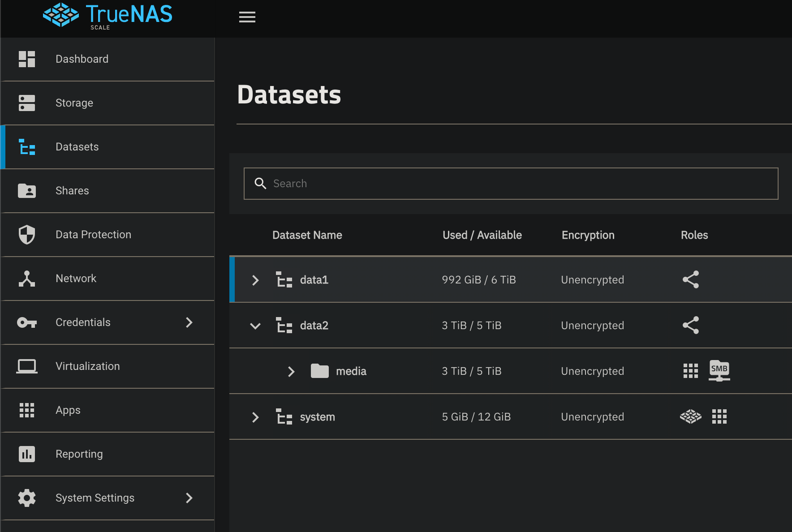Click the share role icon for data2

pyautogui.click(x=691, y=325)
